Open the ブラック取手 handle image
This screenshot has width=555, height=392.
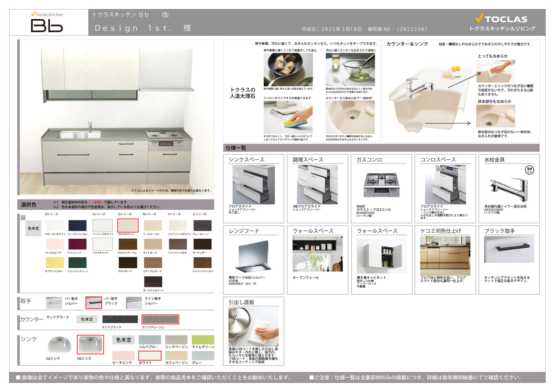click(509, 250)
